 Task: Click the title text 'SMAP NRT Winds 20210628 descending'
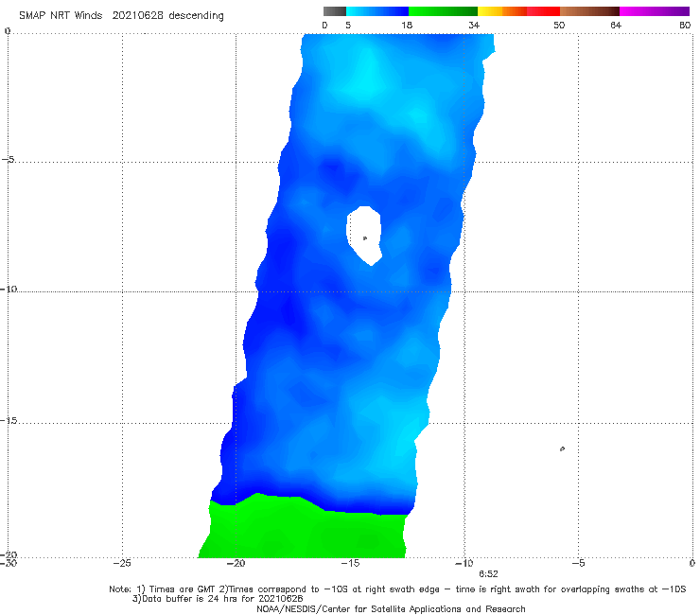[121, 15]
